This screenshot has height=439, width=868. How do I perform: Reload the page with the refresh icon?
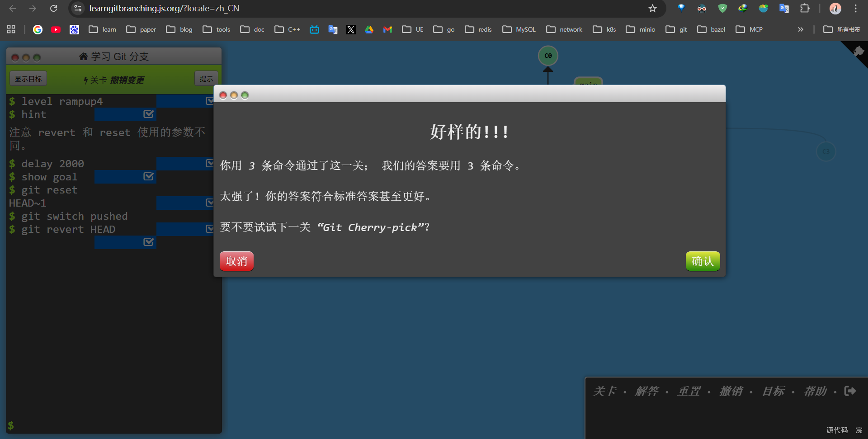[53, 8]
